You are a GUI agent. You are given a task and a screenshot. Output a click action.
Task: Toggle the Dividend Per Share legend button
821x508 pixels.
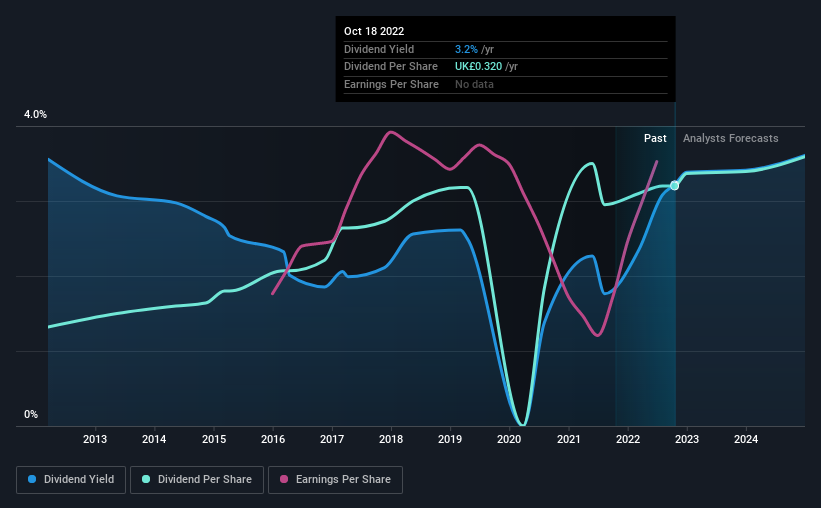pyautogui.click(x=197, y=480)
